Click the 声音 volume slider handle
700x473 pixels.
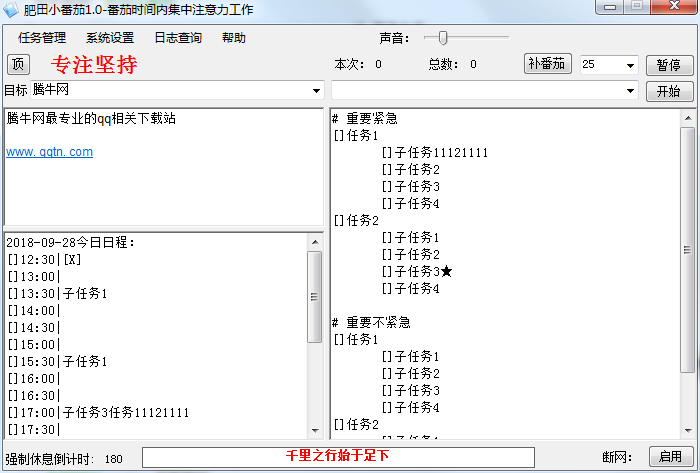(x=442, y=38)
